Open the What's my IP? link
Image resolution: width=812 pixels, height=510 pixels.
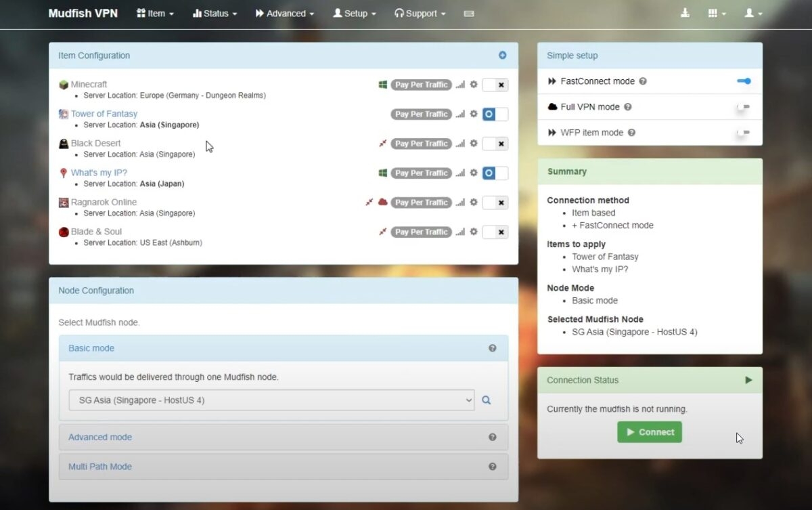pos(99,173)
